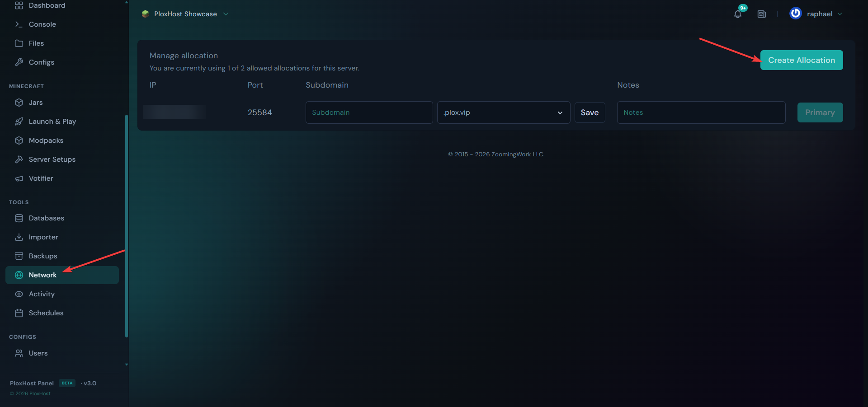Click the raphael avatar power icon
Screen dimensions: 868x407
[796, 14]
